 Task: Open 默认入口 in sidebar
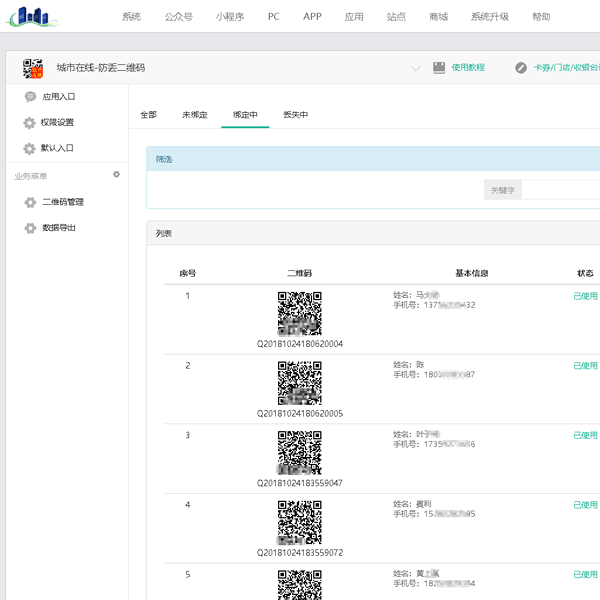pyautogui.click(x=57, y=148)
